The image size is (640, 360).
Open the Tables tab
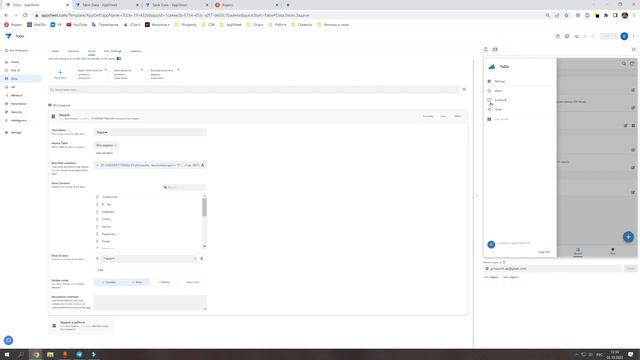55,51
